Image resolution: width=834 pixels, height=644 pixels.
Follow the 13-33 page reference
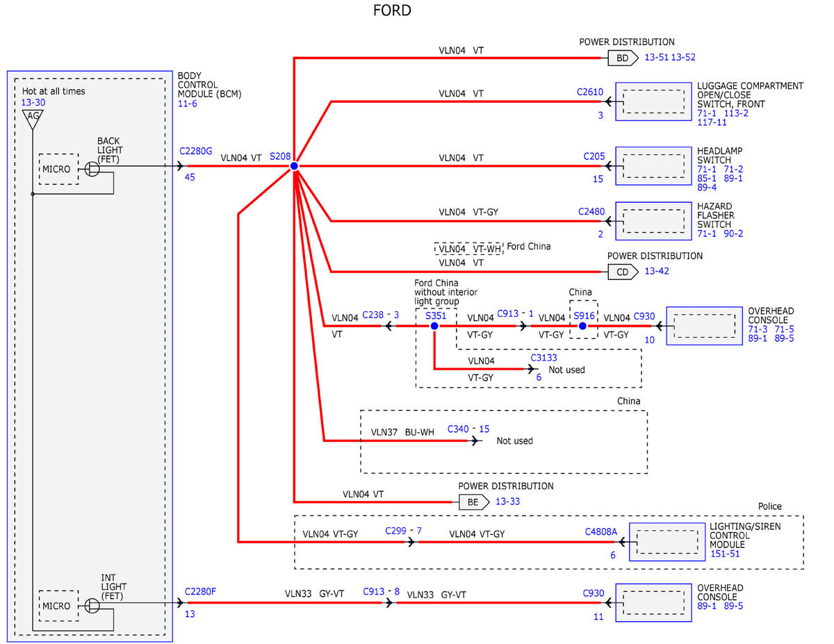[x=507, y=501]
